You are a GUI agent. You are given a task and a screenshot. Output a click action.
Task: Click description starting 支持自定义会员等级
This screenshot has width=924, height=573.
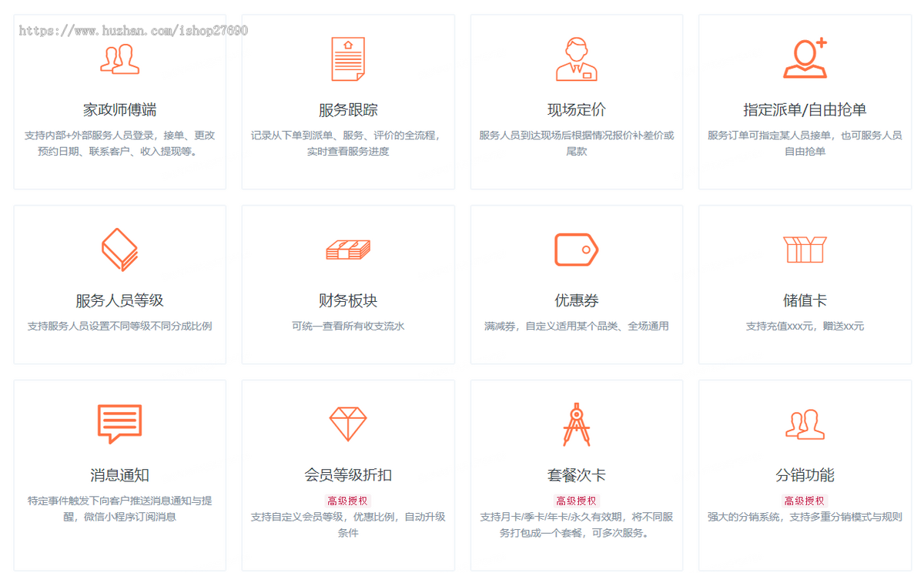coord(348,524)
